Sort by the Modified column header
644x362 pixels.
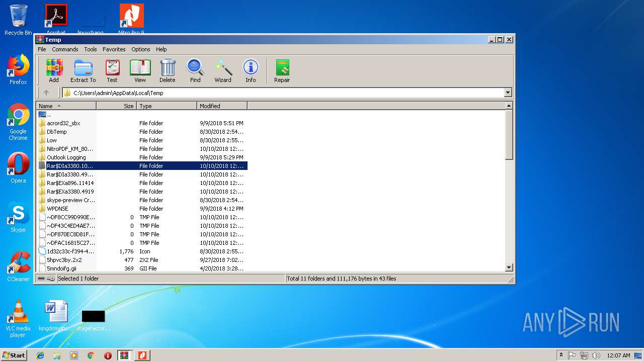222,106
